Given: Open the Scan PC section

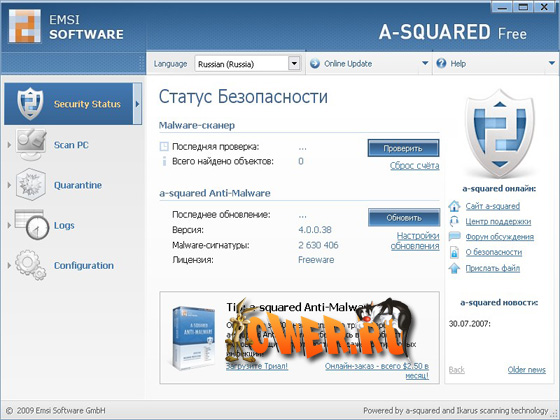Looking at the screenshot, I should pyautogui.click(x=71, y=145).
